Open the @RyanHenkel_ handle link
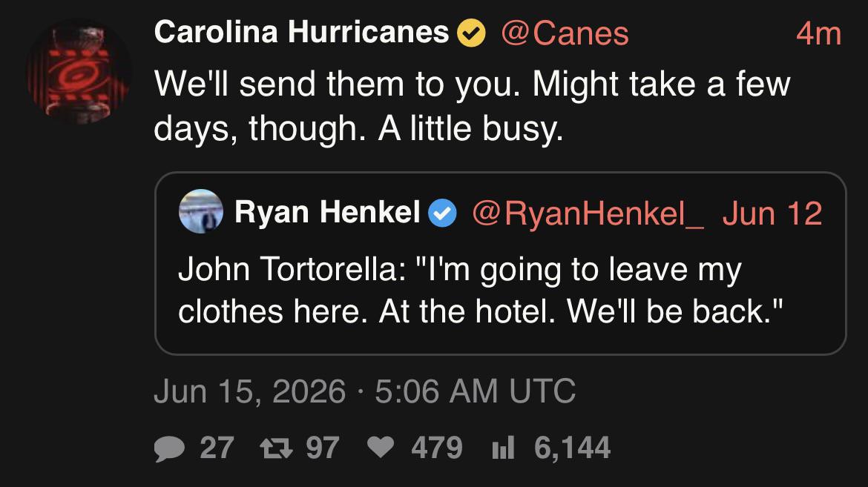This screenshot has width=868, height=487. 588,213
